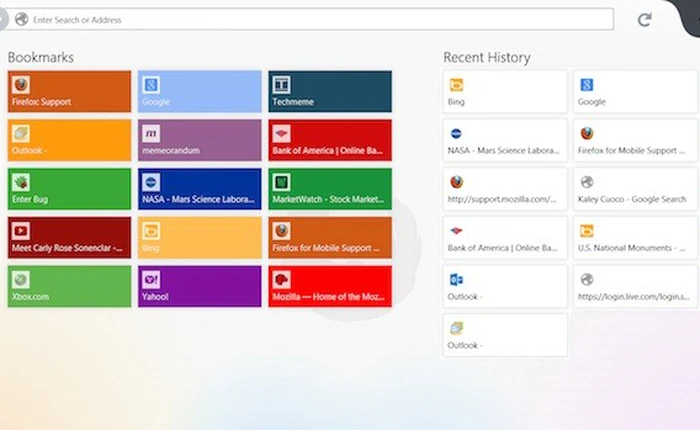Click the 'Bookmarks' section heading
Screen dimensions: 700x430
coord(41,57)
